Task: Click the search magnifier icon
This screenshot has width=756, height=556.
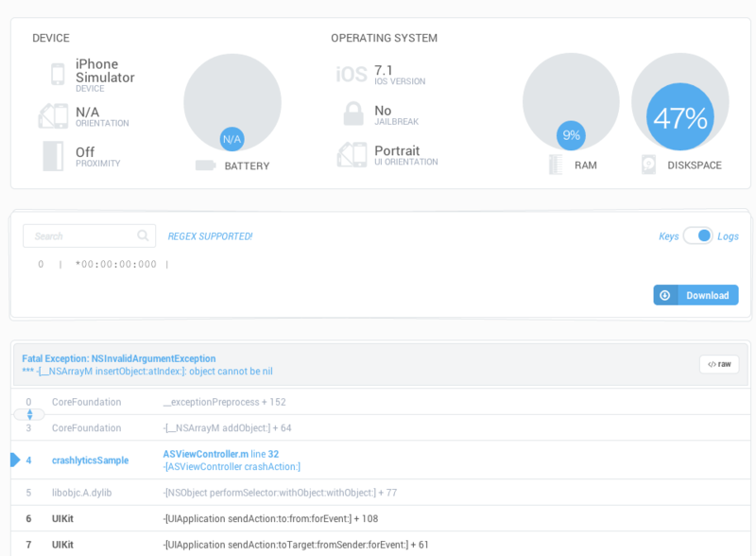Action: click(x=143, y=235)
